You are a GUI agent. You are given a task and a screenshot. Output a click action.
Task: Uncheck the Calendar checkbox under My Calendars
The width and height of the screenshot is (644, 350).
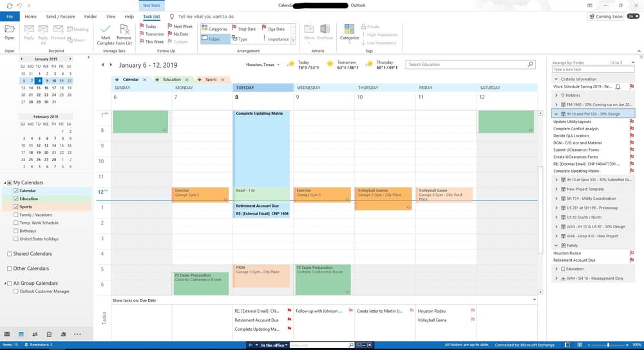16,191
